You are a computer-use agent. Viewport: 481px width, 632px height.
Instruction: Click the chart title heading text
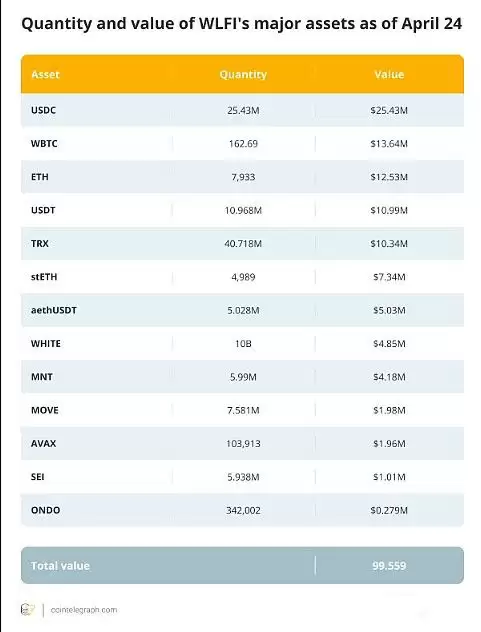[x=242, y=24]
